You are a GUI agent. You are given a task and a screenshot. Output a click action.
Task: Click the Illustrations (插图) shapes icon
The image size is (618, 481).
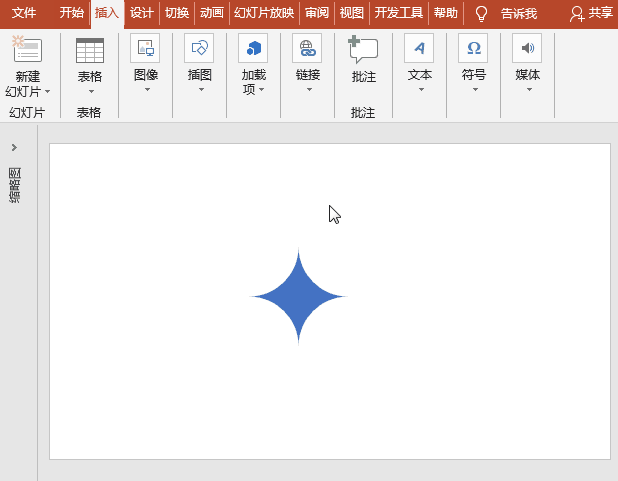coord(199,48)
